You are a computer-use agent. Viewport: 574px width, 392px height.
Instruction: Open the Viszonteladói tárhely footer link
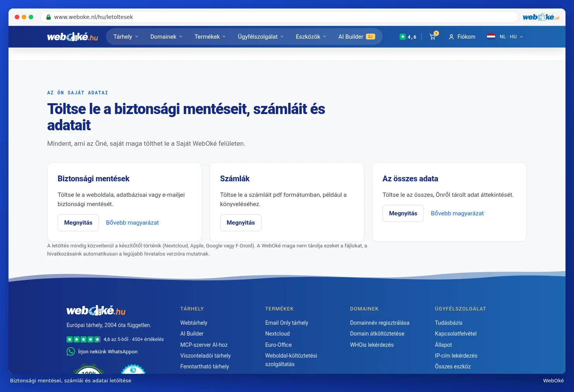(205, 356)
